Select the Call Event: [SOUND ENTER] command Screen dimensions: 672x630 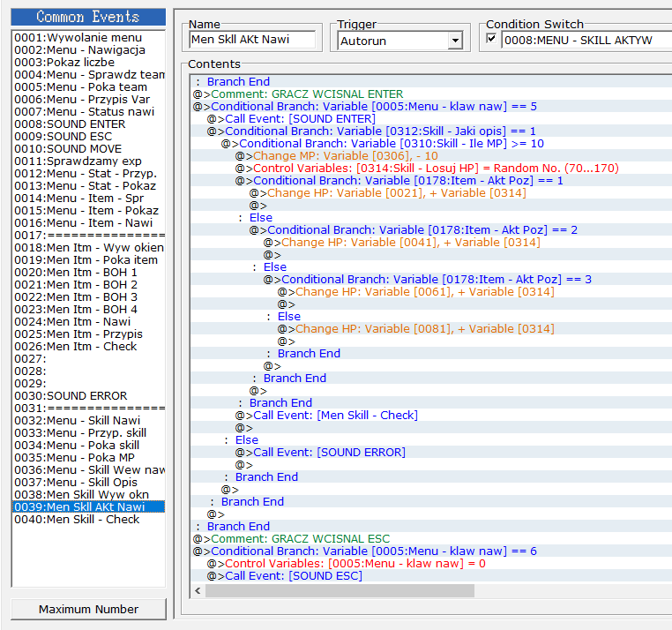click(431, 119)
